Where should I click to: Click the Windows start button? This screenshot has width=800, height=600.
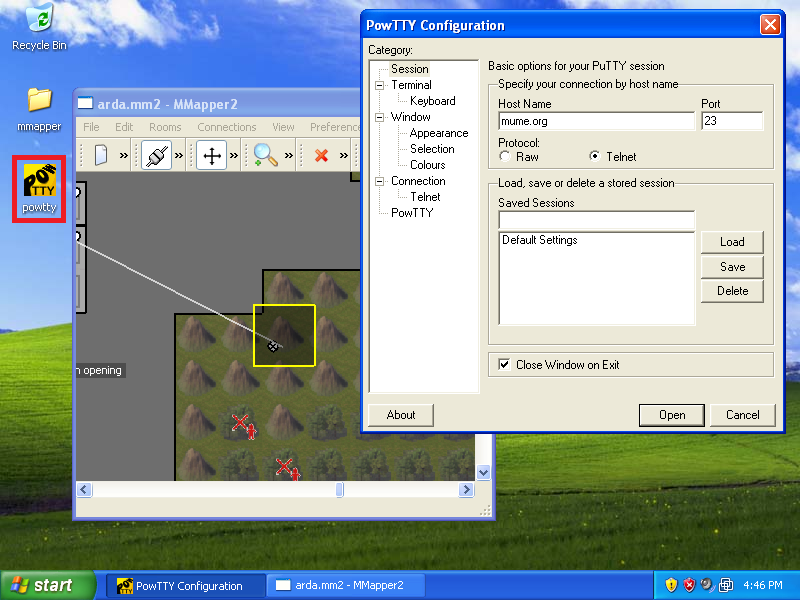48,585
